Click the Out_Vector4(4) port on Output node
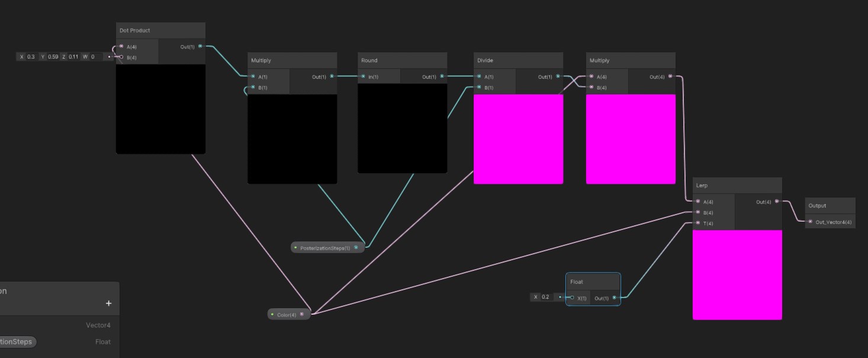This screenshot has width=868, height=358. [810, 222]
